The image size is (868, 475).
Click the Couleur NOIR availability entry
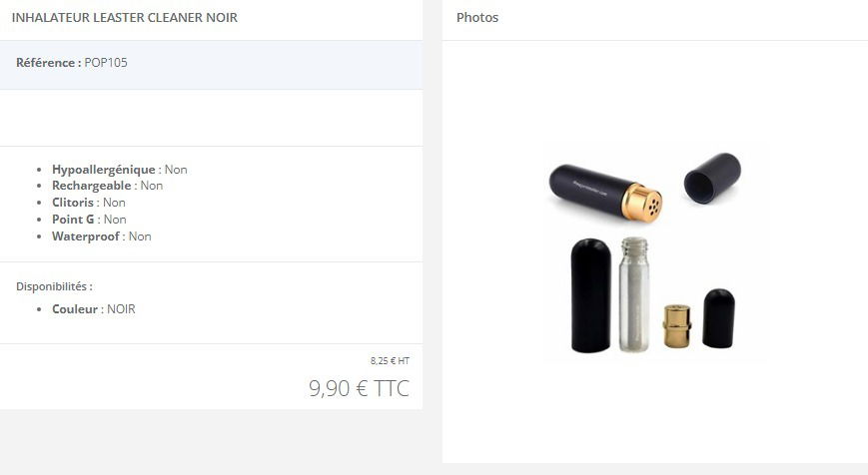coord(94,309)
